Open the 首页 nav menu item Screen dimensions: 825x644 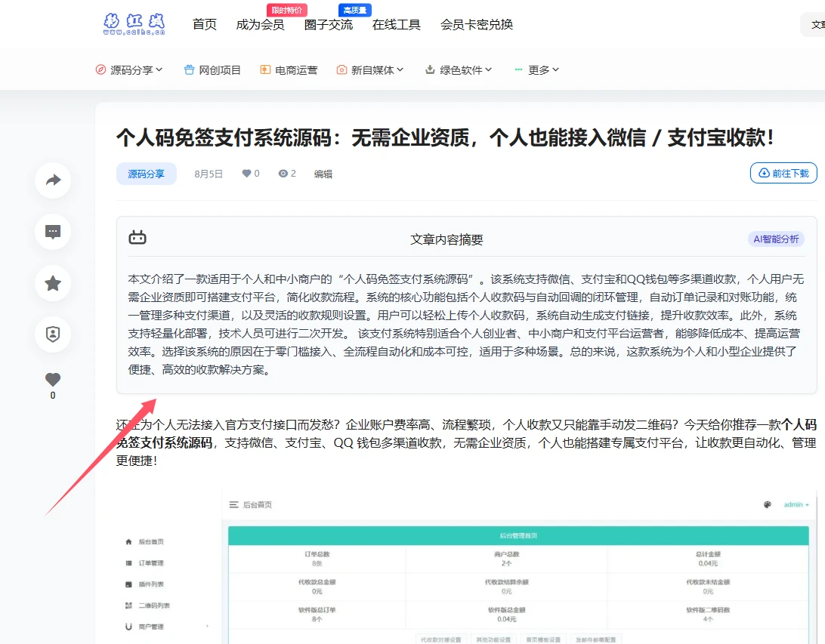click(x=205, y=24)
